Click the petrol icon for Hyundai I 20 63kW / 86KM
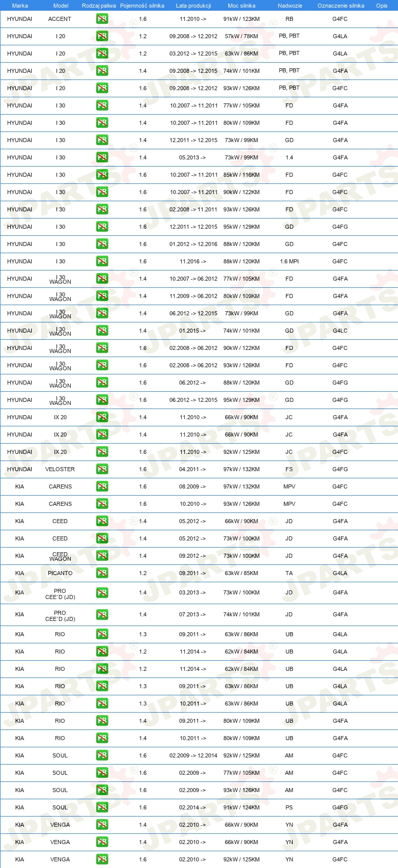 click(102, 53)
